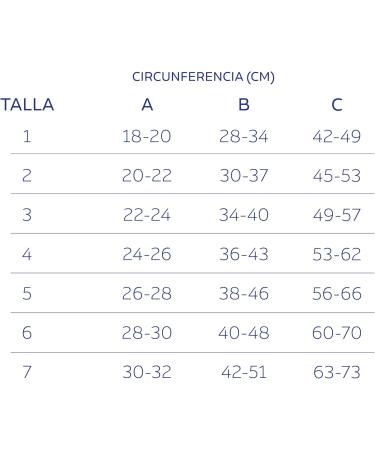Click the 49-57 measurement cell
This screenshot has height=450, width=375.
click(x=337, y=215)
